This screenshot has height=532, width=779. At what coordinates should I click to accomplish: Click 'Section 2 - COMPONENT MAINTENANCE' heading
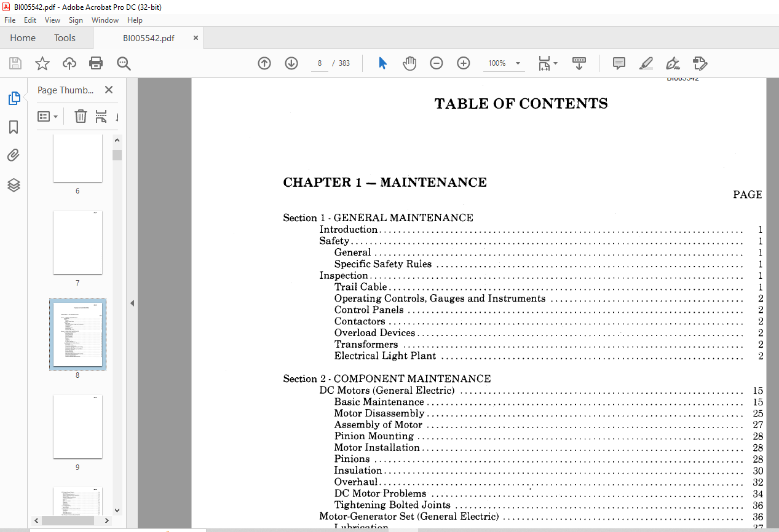pos(387,378)
